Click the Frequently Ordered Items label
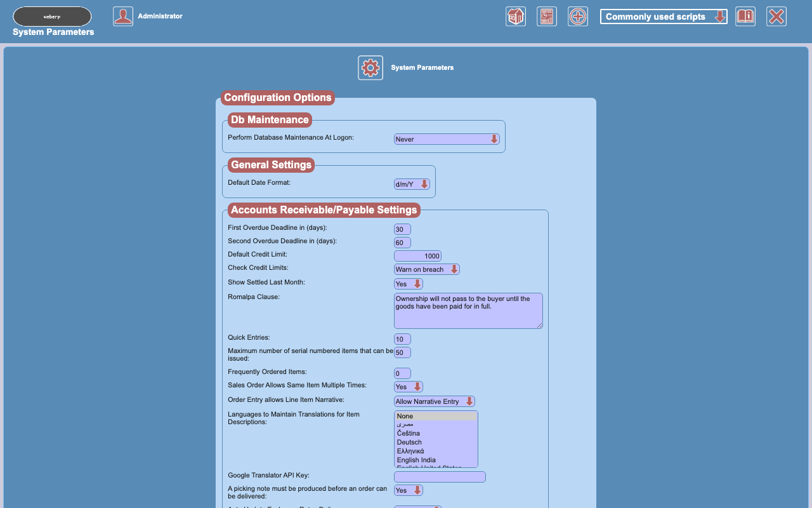Viewport: 812px width, 508px height. pyautogui.click(x=267, y=371)
